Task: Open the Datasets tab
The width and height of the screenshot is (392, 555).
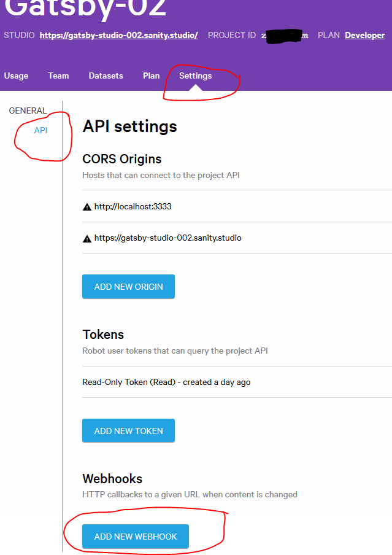Action: click(x=106, y=76)
